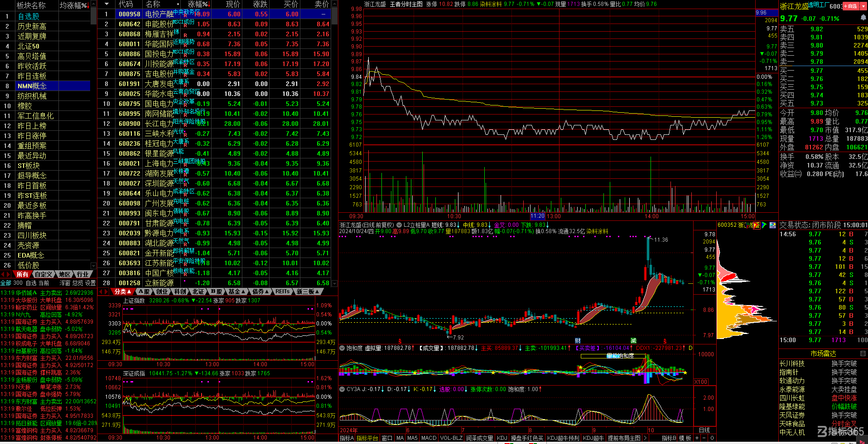Switch to the 北证 market tab

coord(198,291)
